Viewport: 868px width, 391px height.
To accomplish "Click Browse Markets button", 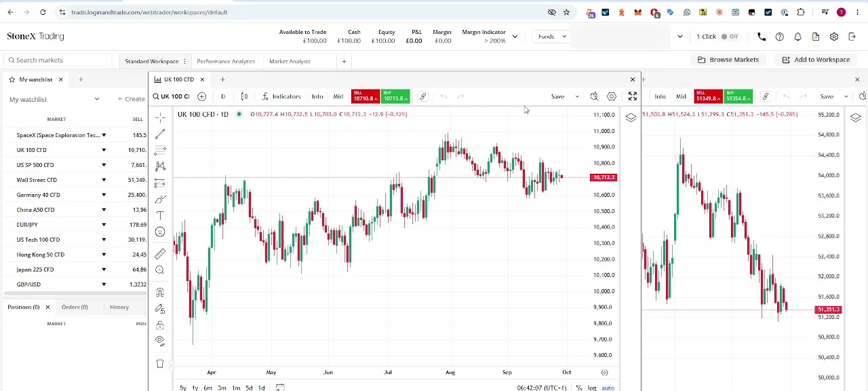I will (x=729, y=60).
